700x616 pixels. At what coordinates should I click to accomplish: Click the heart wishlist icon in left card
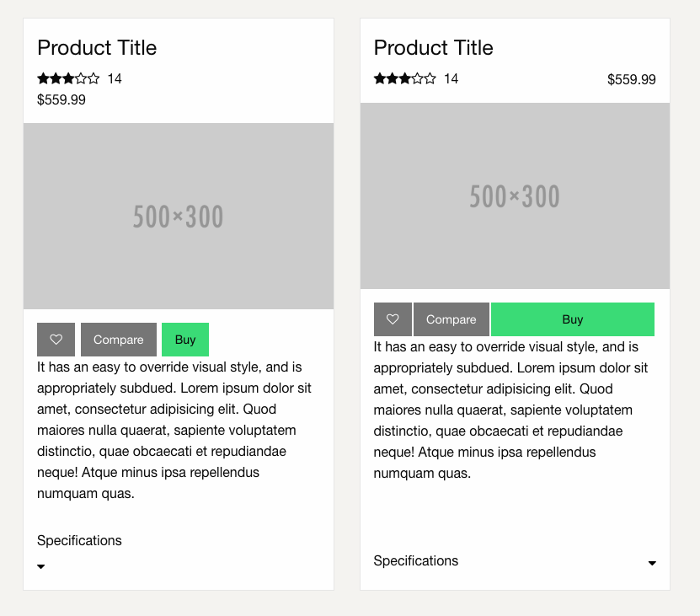[x=56, y=340]
